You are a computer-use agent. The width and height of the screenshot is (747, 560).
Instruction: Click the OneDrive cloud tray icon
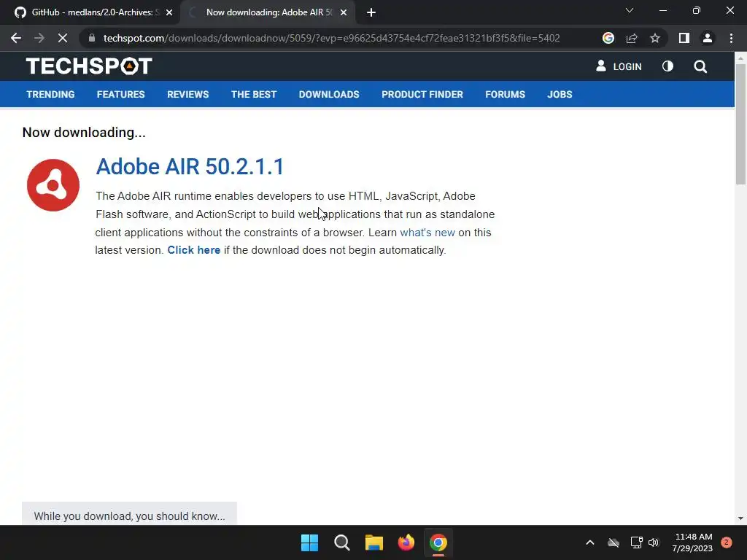point(614,542)
